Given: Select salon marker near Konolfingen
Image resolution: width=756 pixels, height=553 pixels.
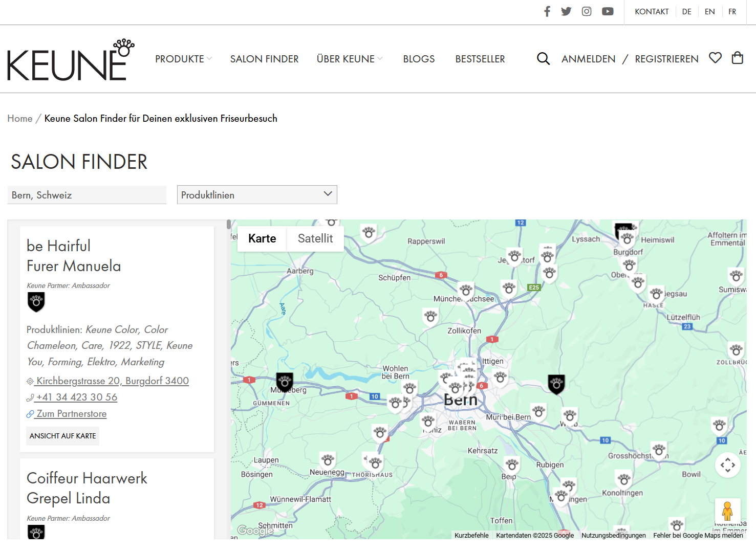Looking at the screenshot, I should 624,480.
